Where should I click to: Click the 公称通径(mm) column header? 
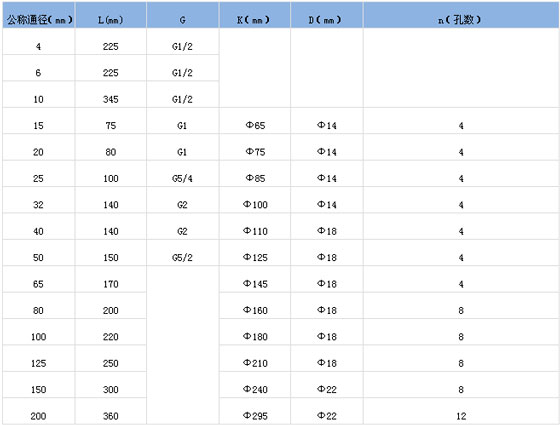pyautogui.click(x=39, y=15)
